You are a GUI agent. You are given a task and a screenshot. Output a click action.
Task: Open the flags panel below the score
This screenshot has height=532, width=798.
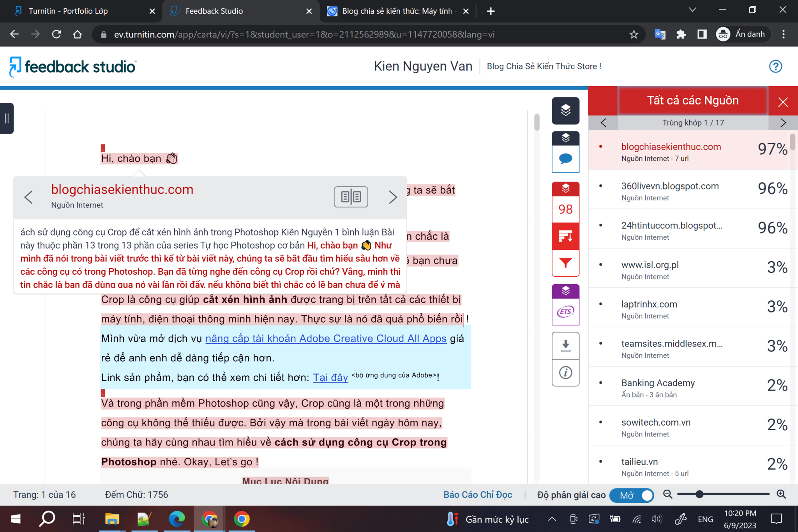click(x=565, y=236)
